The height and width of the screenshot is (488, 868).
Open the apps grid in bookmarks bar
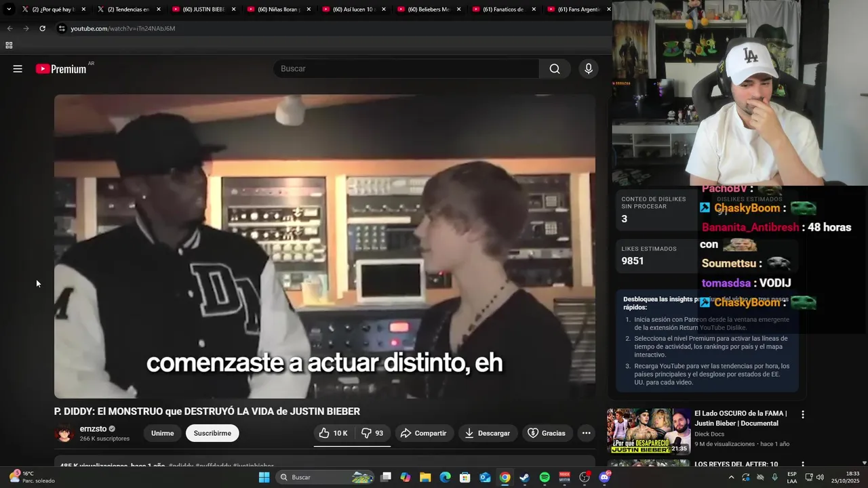(x=9, y=45)
